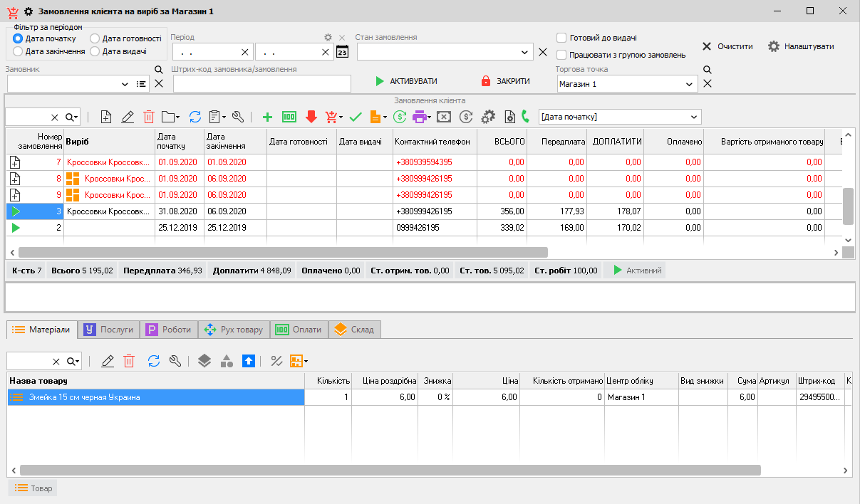Check 'Працювати з групою замовлень' option
Screen dimensions: 860x504
(x=561, y=55)
